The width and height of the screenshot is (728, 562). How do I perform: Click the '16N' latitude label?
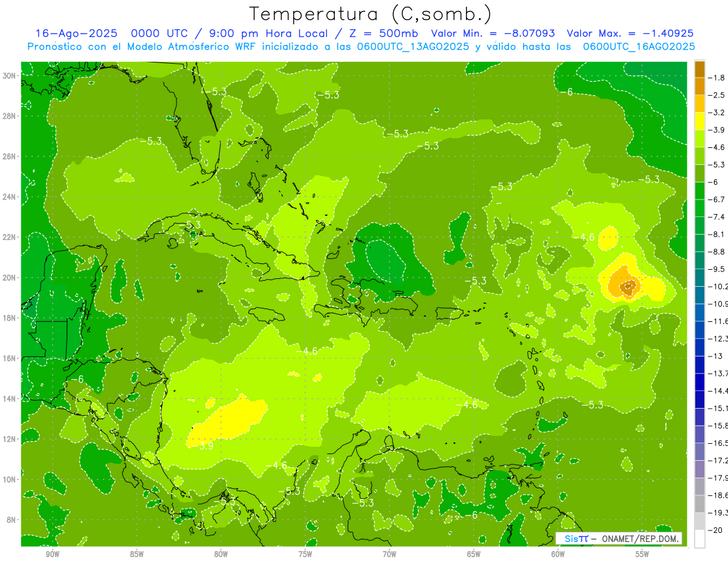tap(10, 358)
